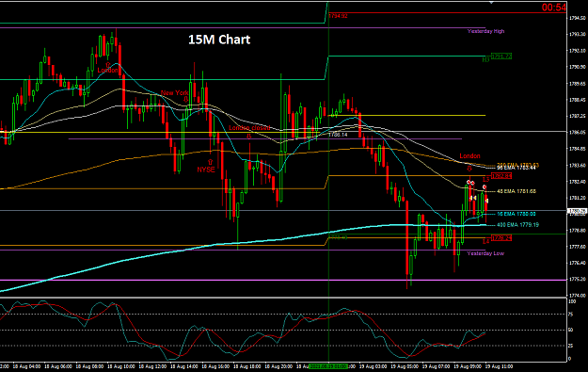The height and width of the screenshot is (372, 588).
Task: Click the 'NYSE' session label
Action: click(x=206, y=170)
